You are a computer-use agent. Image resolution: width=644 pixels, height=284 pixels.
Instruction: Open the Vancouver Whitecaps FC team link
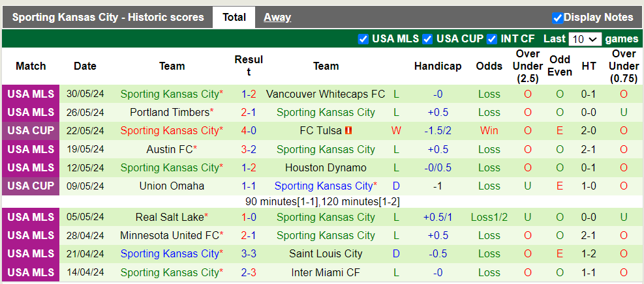(326, 94)
